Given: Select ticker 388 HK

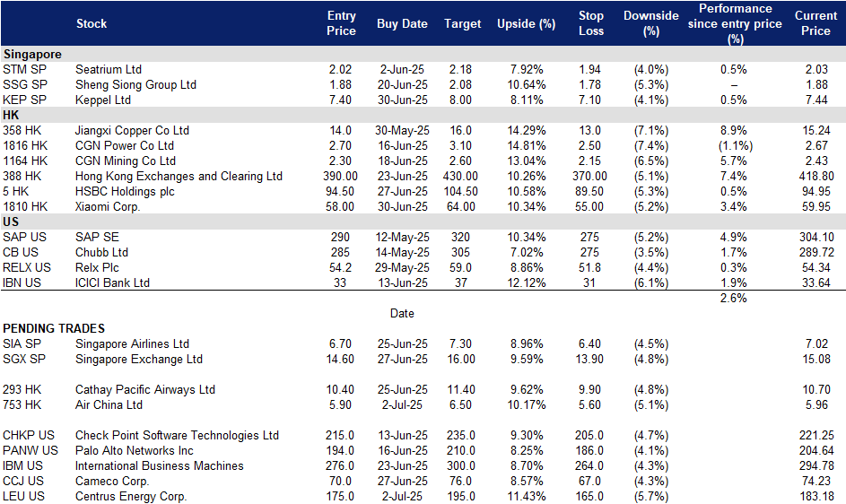Looking at the screenshot, I should click(22, 176).
